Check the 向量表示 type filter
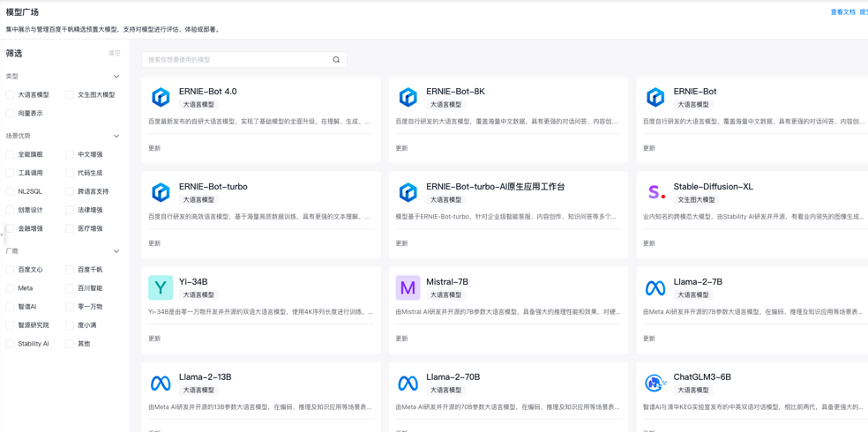Viewport: 868px width, 432px height. (10, 113)
